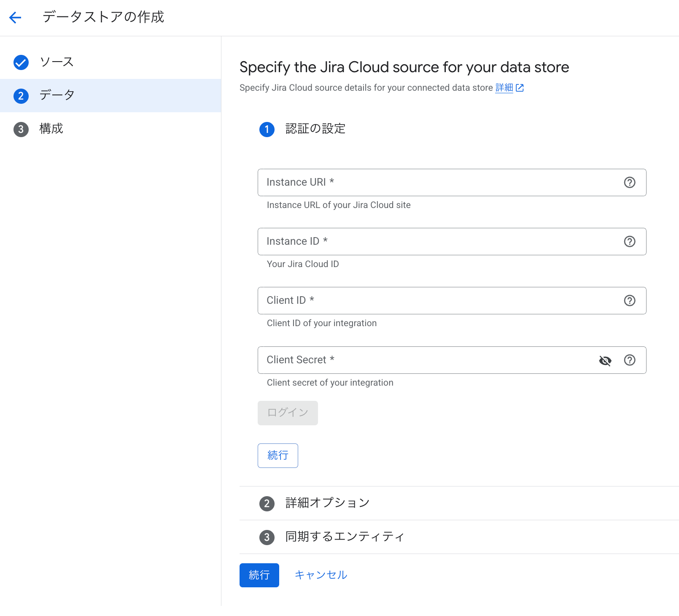Screen dimensions: 679x616
Task: Click the ソース completed checkmark icon
Action: 21,62
